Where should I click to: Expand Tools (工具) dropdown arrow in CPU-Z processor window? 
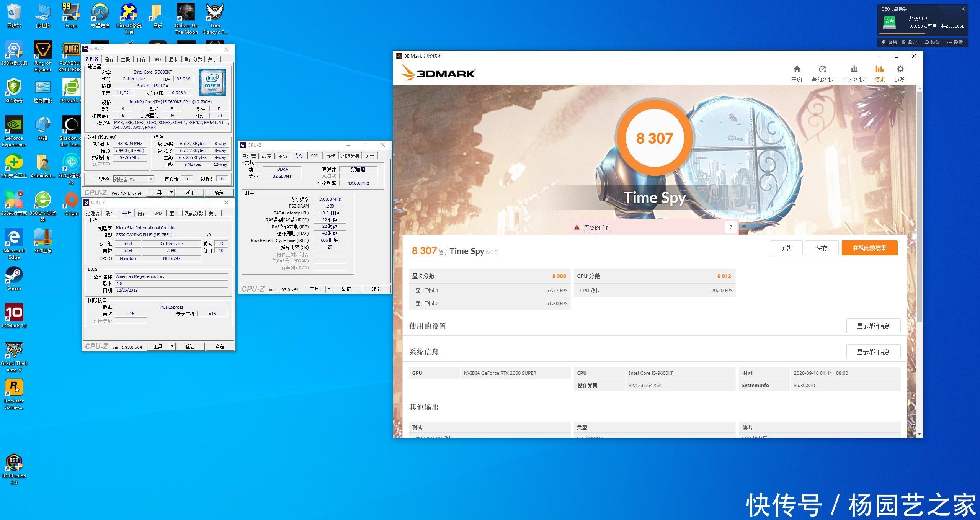171,192
